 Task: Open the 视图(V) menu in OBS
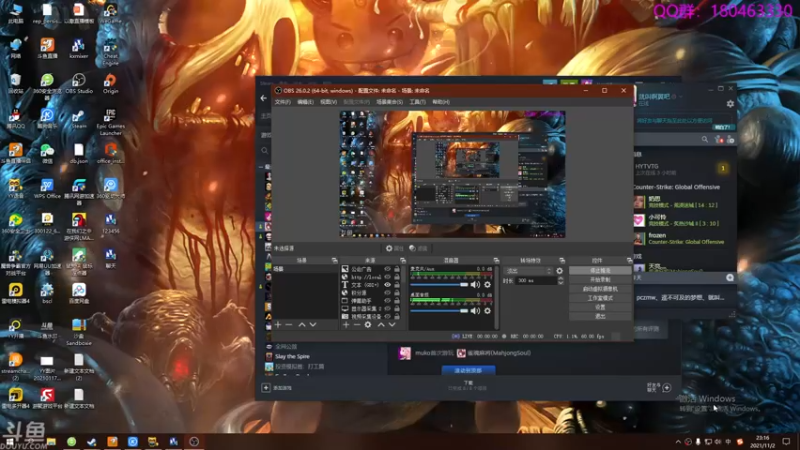point(328,102)
